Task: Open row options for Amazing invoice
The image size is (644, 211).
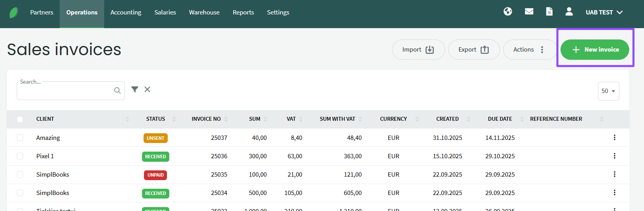Action: 614,138
